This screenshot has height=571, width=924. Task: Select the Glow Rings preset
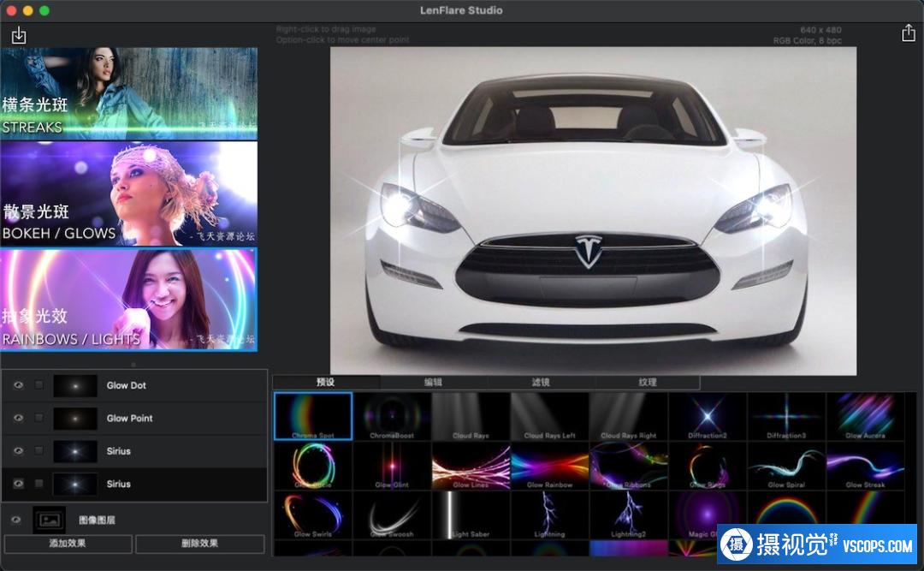pyautogui.click(x=708, y=466)
